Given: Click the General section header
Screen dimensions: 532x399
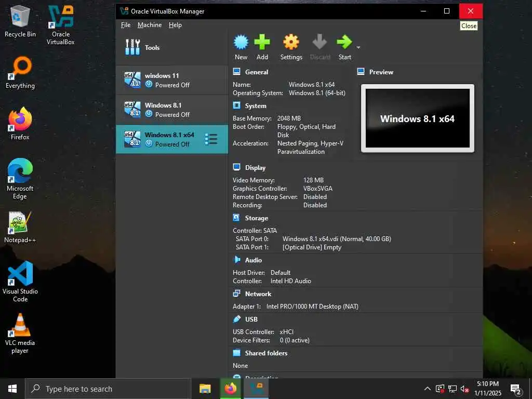Looking at the screenshot, I should coord(257,72).
